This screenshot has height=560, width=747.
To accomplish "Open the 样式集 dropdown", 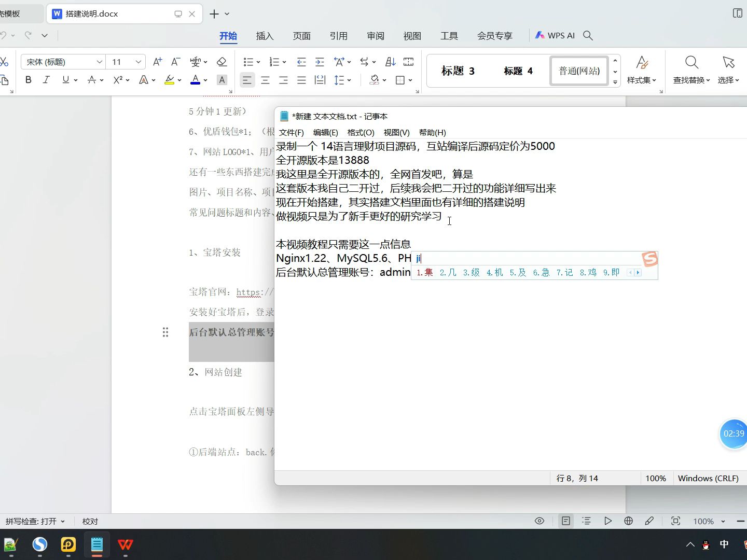I will click(642, 70).
